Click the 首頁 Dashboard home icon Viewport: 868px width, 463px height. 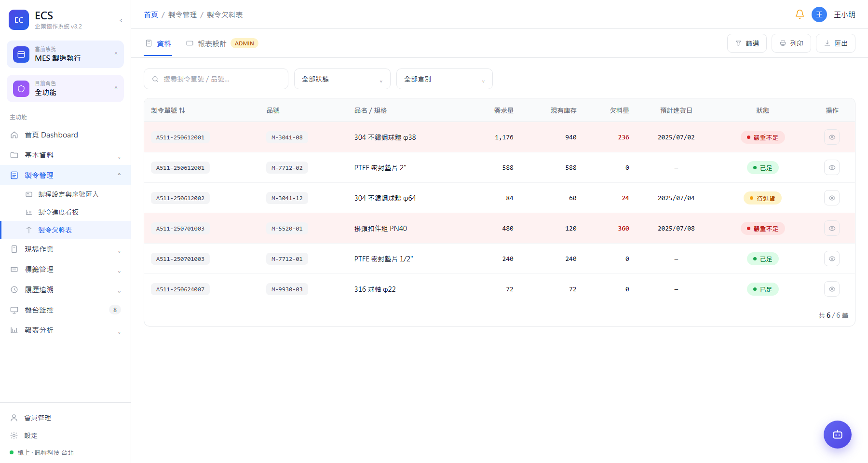14,135
